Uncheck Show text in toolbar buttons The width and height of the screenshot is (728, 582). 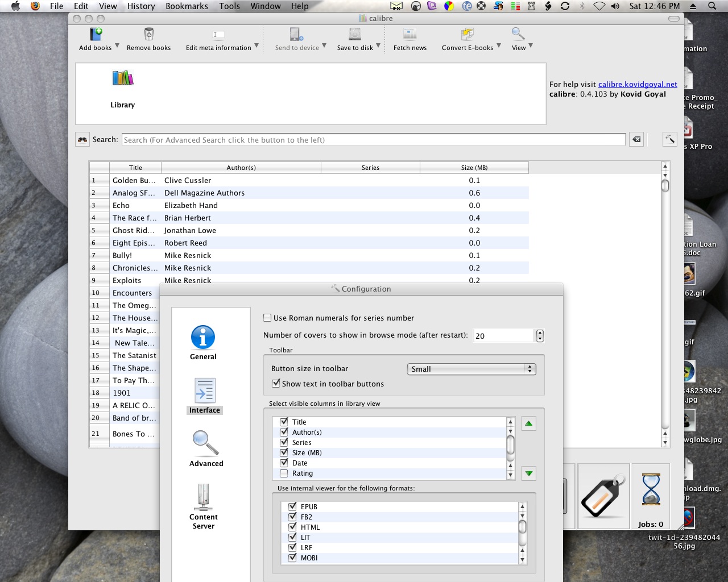coord(276,384)
